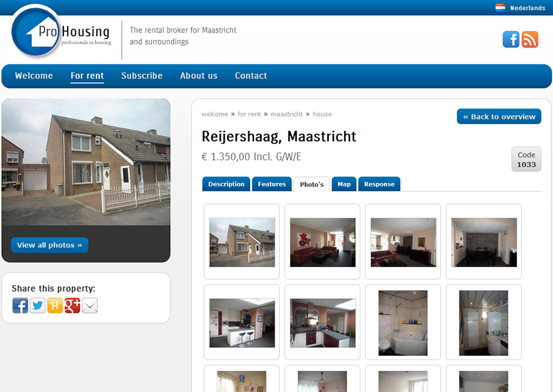The width and height of the screenshot is (553, 392).
Task: Open house exterior thumbnail in gallery
Action: point(242,242)
